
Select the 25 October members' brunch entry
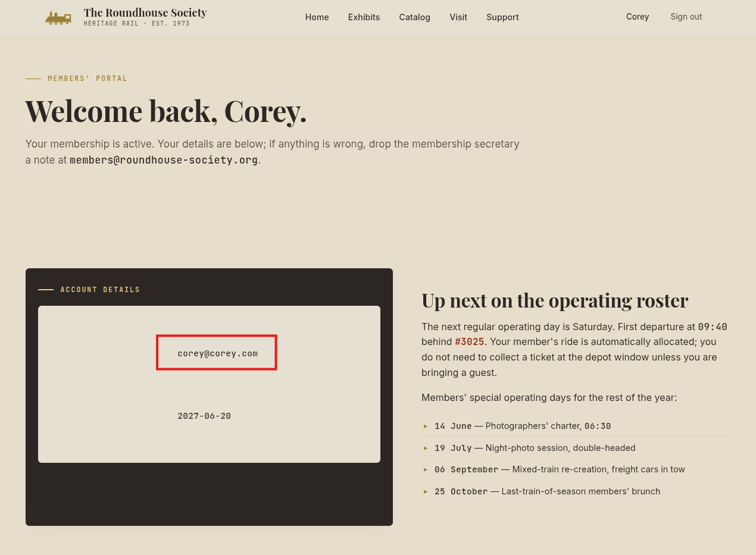[x=575, y=491]
